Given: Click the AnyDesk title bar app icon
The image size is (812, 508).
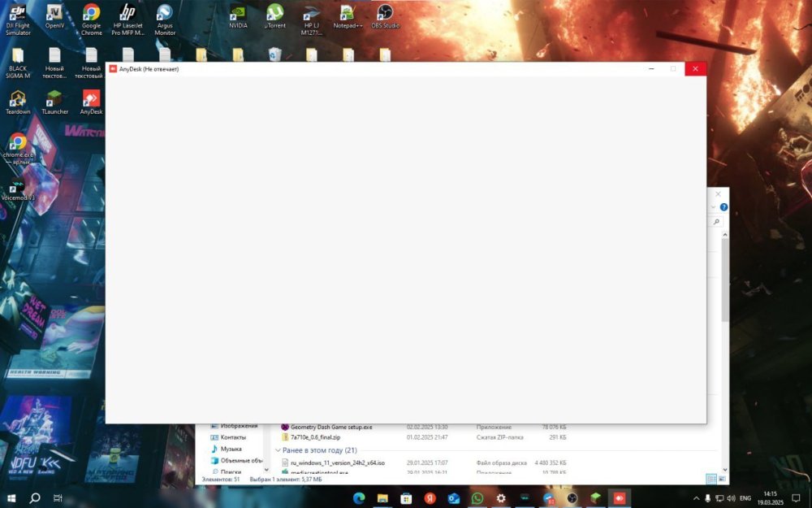Looking at the screenshot, I should point(113,69).
